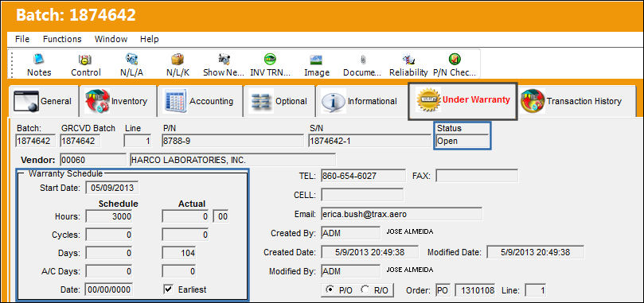
Task: Open the Window menu
Action: (x=111, y=39)
